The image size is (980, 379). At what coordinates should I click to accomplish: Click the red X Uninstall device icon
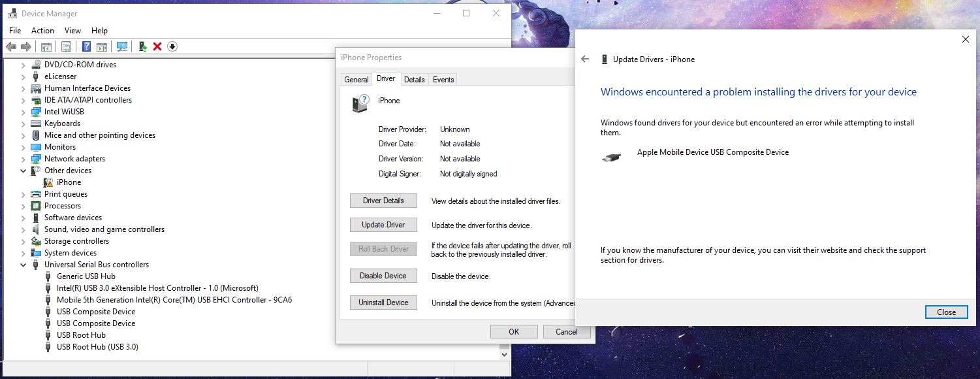[157, 46]
